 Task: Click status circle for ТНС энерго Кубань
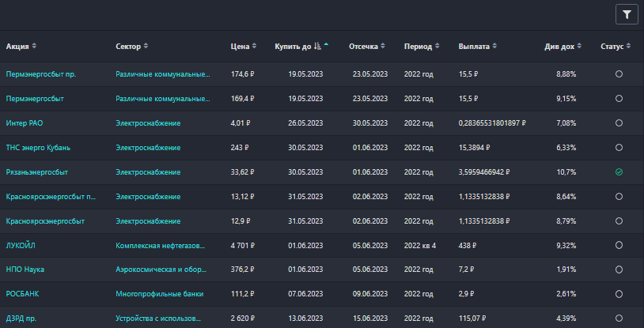point(619,147)
